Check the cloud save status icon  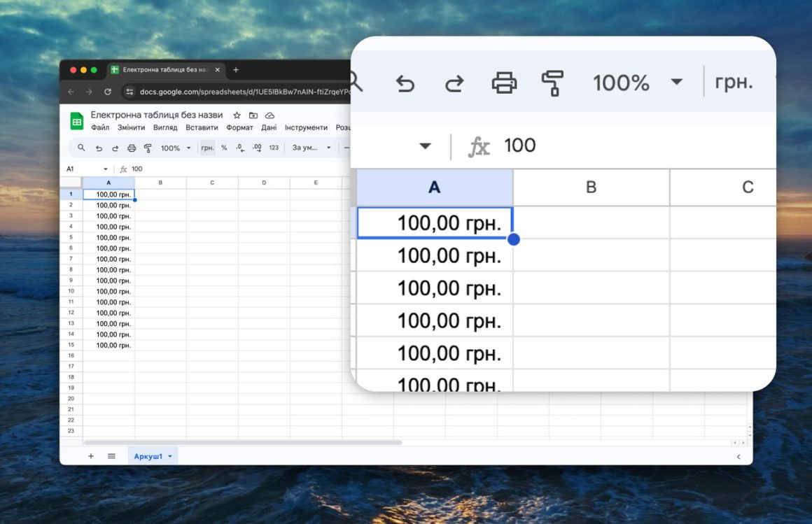269,115
